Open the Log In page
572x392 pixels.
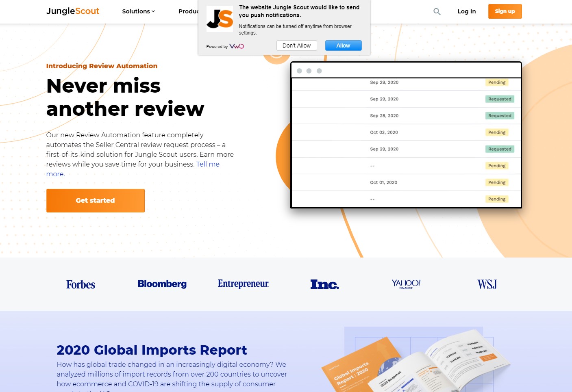[466, 11]
